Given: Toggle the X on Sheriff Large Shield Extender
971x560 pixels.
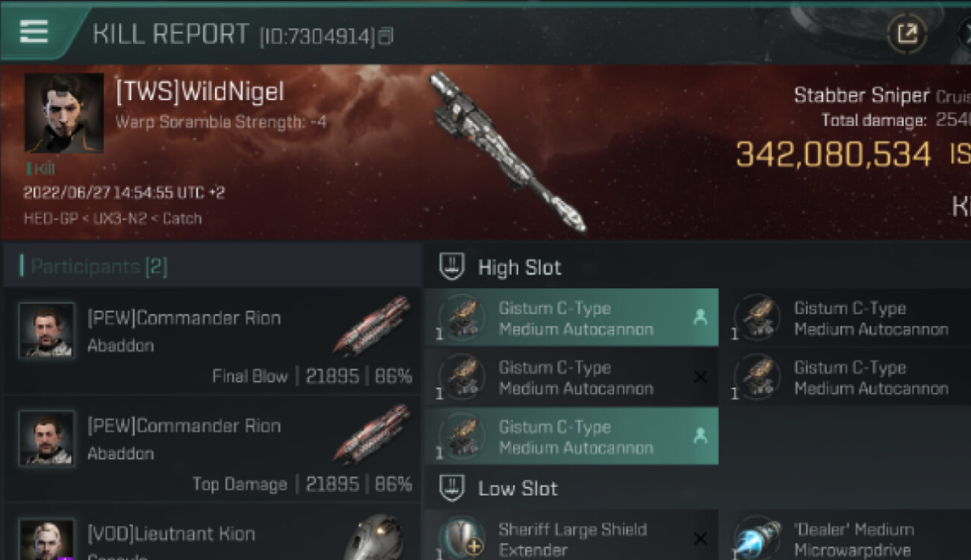Looking at the screenshot, I should (700, 538).
